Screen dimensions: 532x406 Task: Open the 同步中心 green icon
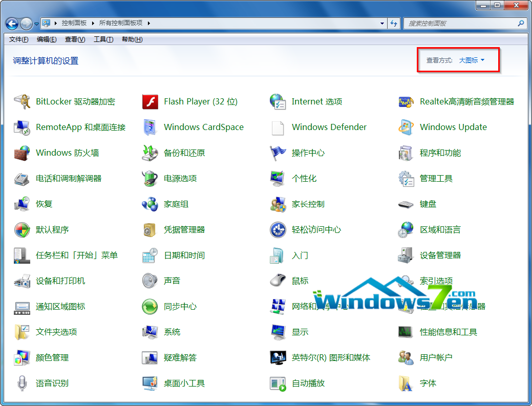click(x=150, y=307)
